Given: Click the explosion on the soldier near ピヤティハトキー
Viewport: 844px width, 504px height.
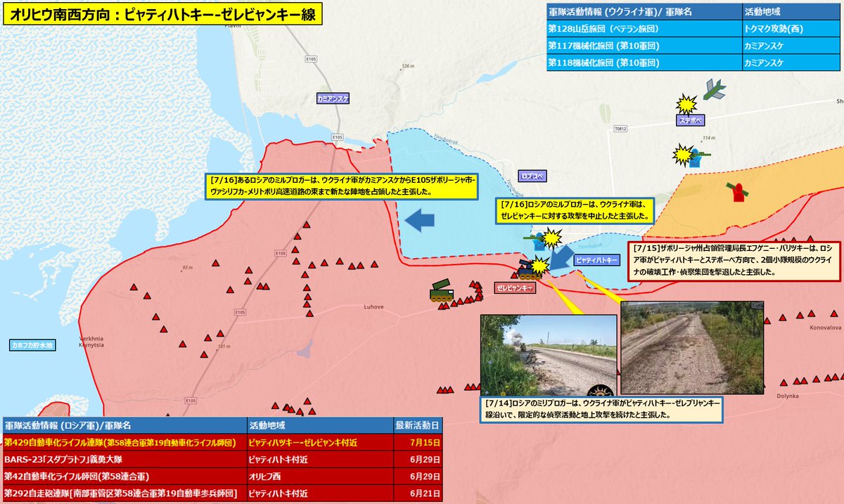Looking at the screenshot, I should point(550,239).
